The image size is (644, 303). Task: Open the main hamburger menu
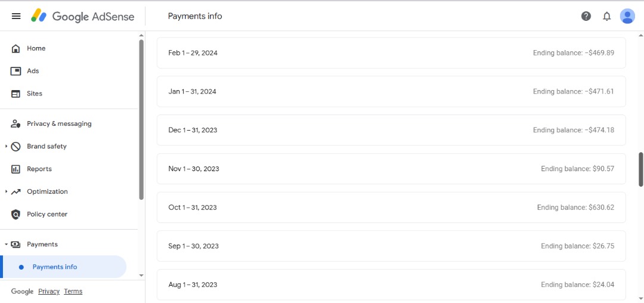pos(16,16)
